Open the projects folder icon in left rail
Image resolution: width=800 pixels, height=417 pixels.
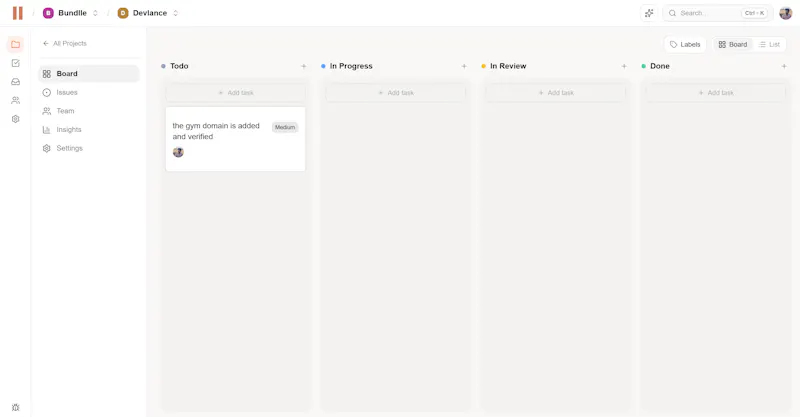tap(15, 44)
